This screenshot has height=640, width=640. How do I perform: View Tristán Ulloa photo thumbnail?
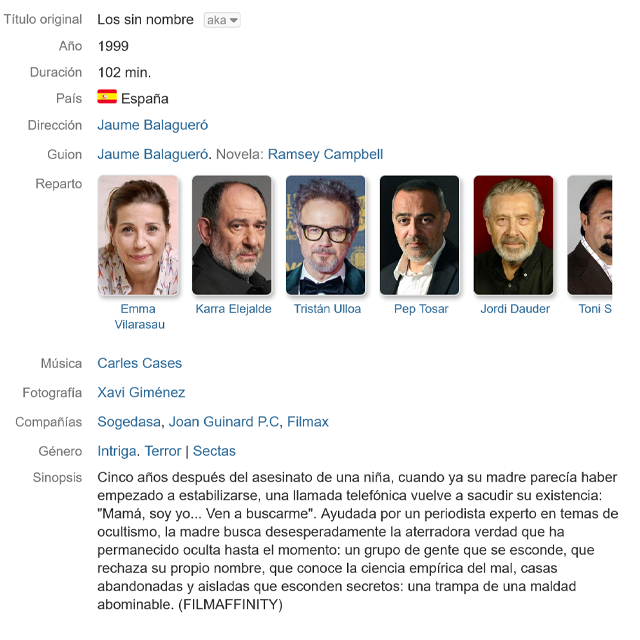[x=326, y=235]
